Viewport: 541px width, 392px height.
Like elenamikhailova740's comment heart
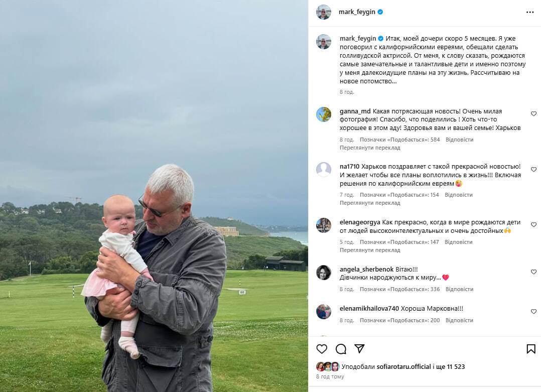pyautogui.click(x=534, y=311)
